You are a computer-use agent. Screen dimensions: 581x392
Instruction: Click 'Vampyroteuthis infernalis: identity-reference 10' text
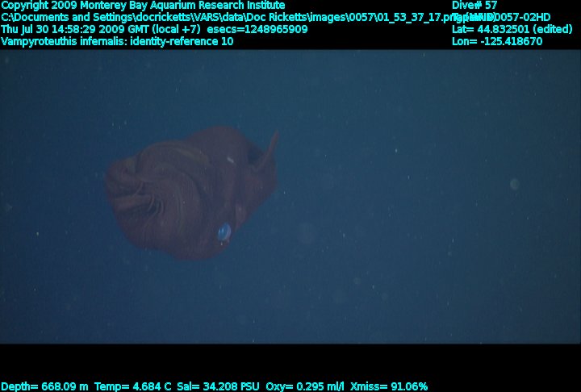point(117,41)
